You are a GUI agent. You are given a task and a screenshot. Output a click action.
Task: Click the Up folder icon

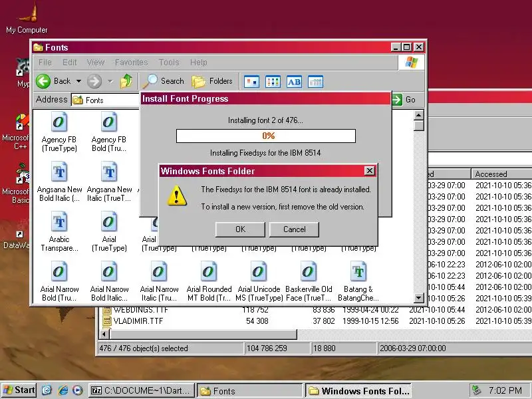coord(126,81)
